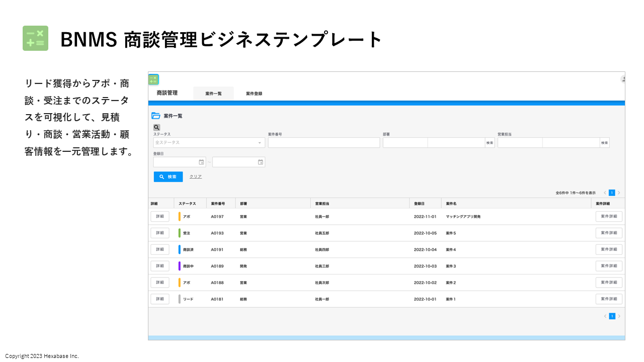This screenshot has width=644, height=362.
Task: Click the 受注 status in row A0193
Action: click(x=187, y=233)
